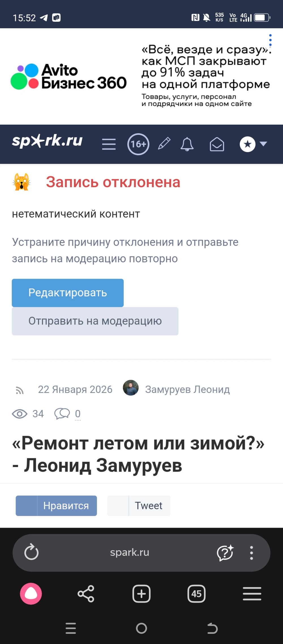Tap the pencil write-post icon

click(164, 143)
